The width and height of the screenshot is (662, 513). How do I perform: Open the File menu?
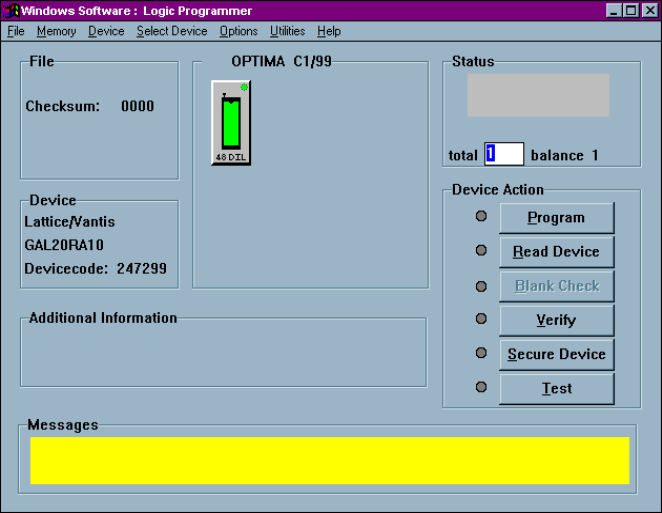(16, 31)
